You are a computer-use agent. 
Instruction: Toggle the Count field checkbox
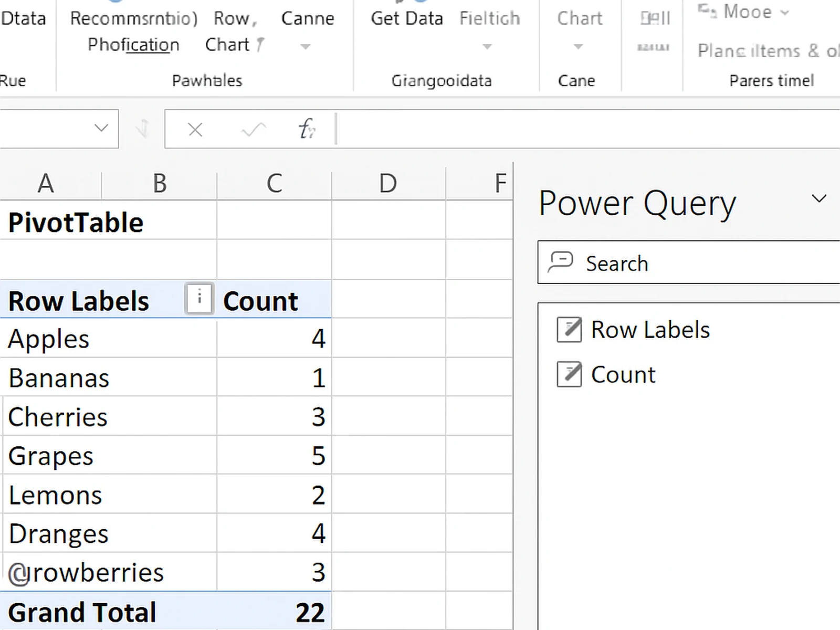pyautogui.click(x=569, y=375)
